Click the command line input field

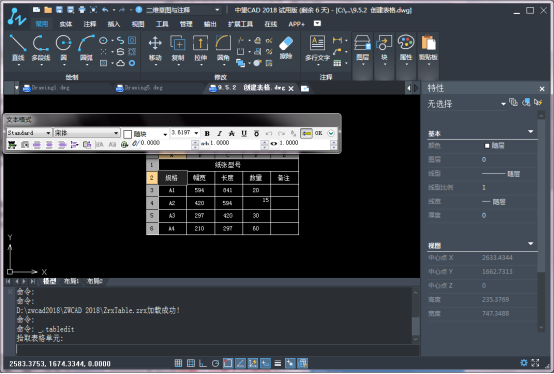click(x=217, y=350)
